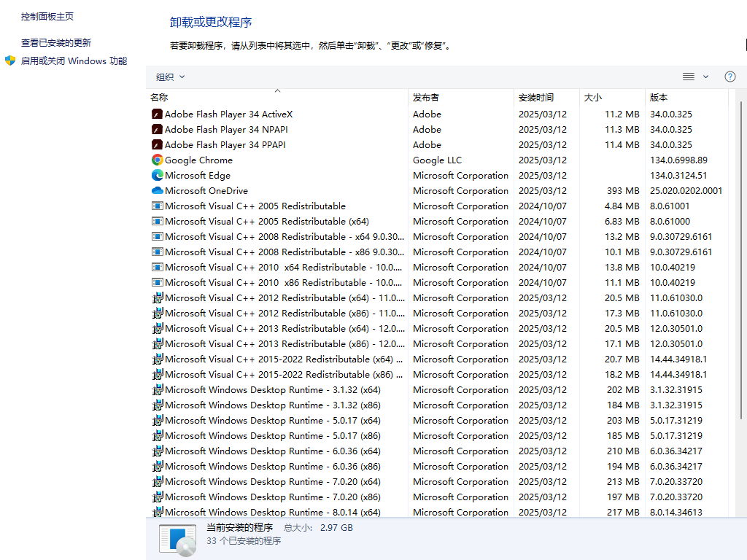Click the help question mark icon
The image size is (747, 560).
point(729,77)
